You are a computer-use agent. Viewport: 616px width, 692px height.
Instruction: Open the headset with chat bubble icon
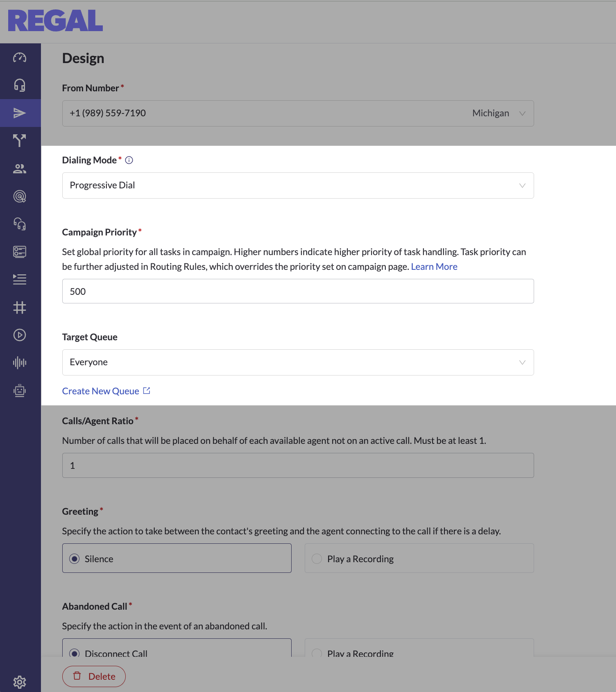coord(20,224)
